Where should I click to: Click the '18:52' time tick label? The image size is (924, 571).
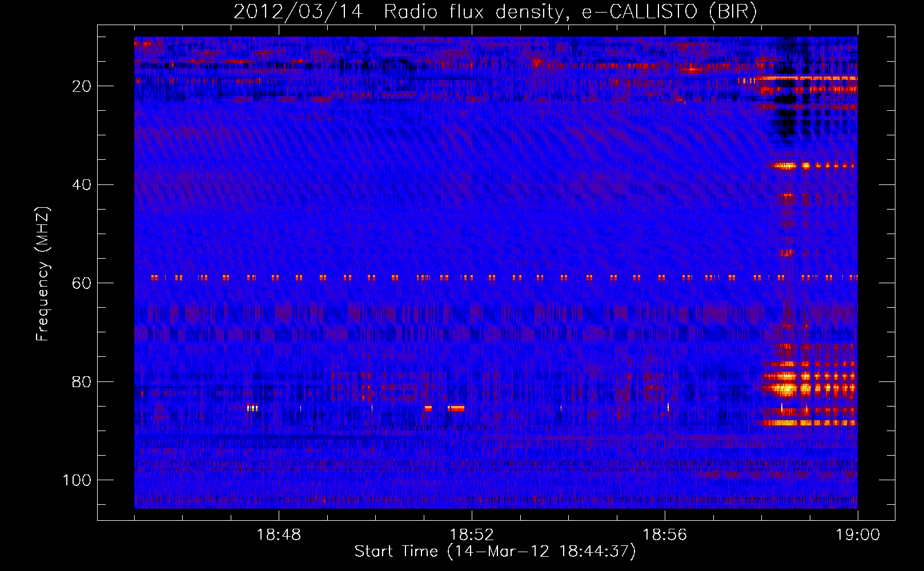point(472,535)
